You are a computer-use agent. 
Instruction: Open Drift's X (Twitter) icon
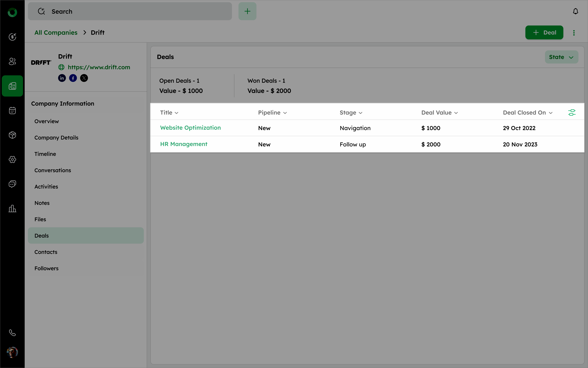84,78
